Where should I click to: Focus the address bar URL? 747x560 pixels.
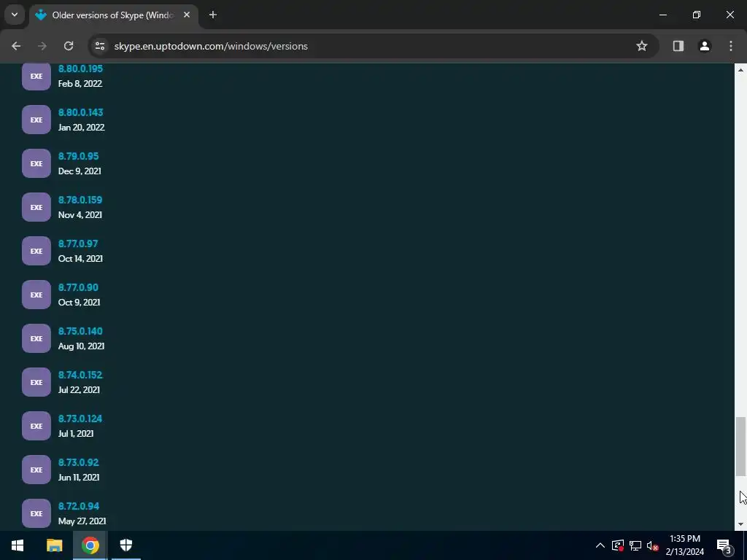(x=211, y=46)
